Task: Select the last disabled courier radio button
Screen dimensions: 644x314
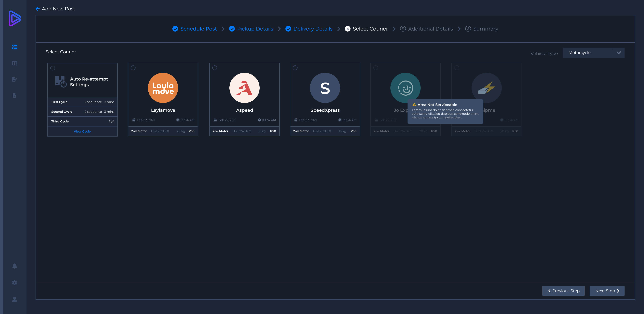Action: 457,68
